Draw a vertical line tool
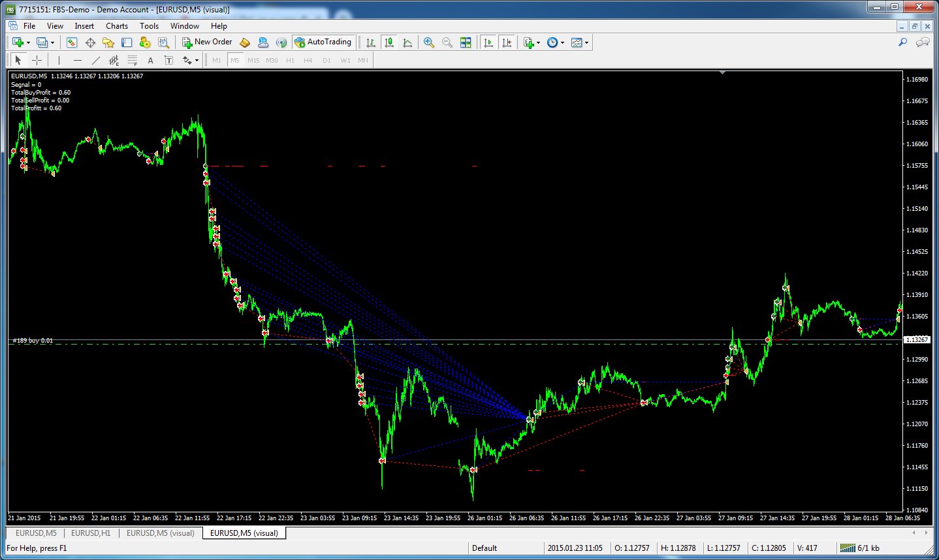This screenshot has height=560, width=939. click(59, 60)
